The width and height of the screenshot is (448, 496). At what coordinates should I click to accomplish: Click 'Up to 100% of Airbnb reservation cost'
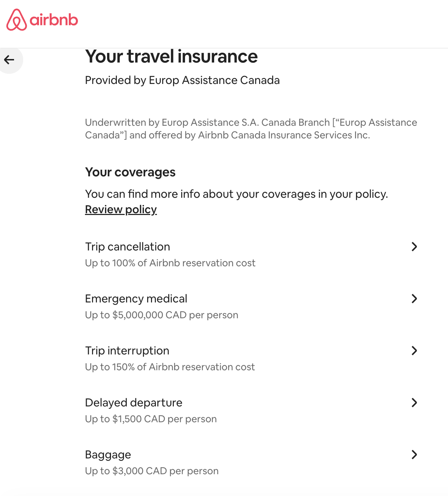pyautogui.click(x=170, y=263)
